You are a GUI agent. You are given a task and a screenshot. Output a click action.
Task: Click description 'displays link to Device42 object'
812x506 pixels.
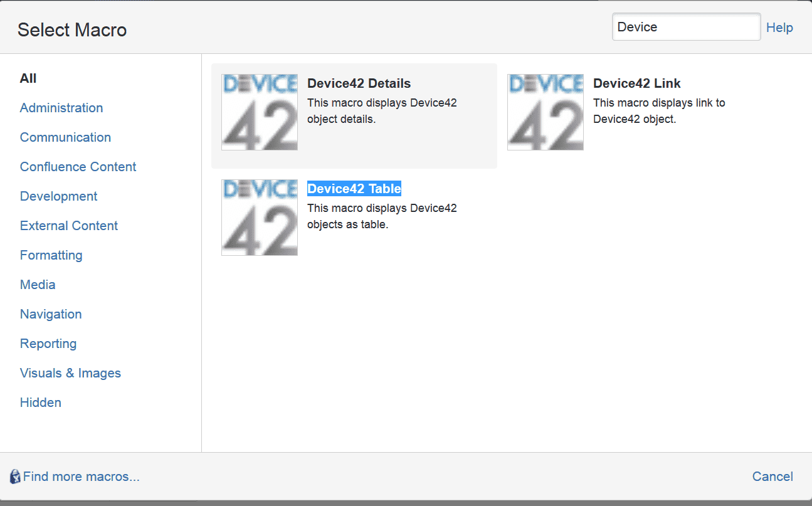click(x=659, y=111)
